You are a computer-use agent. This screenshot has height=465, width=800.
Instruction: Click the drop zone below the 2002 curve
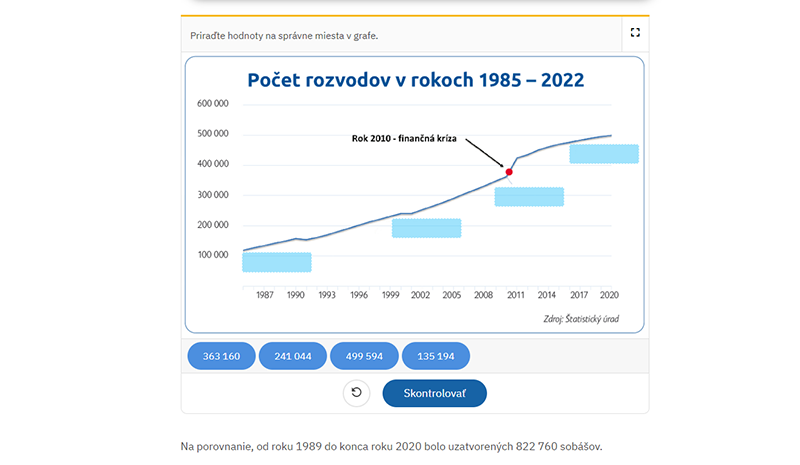click(x=427, y=228)
